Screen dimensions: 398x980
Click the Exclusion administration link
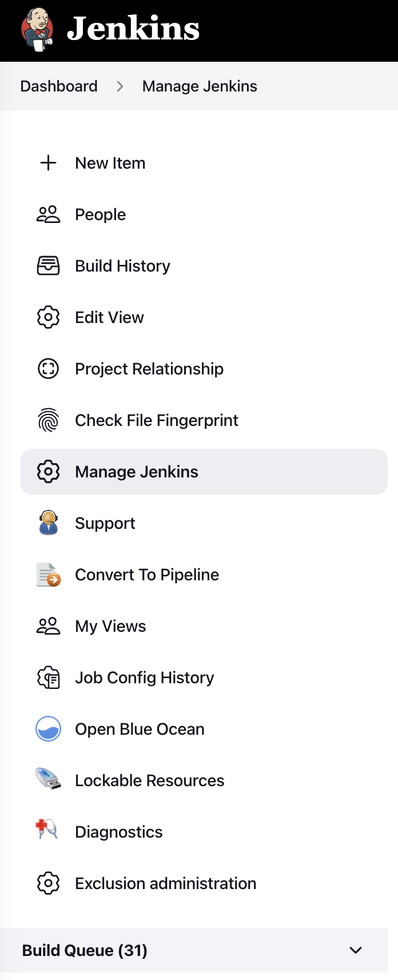165,883
